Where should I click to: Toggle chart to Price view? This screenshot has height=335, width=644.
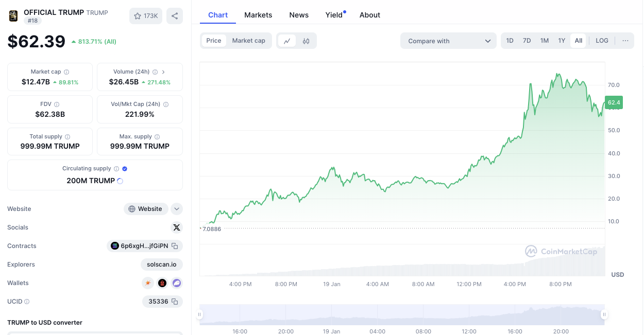click(214, 41)
